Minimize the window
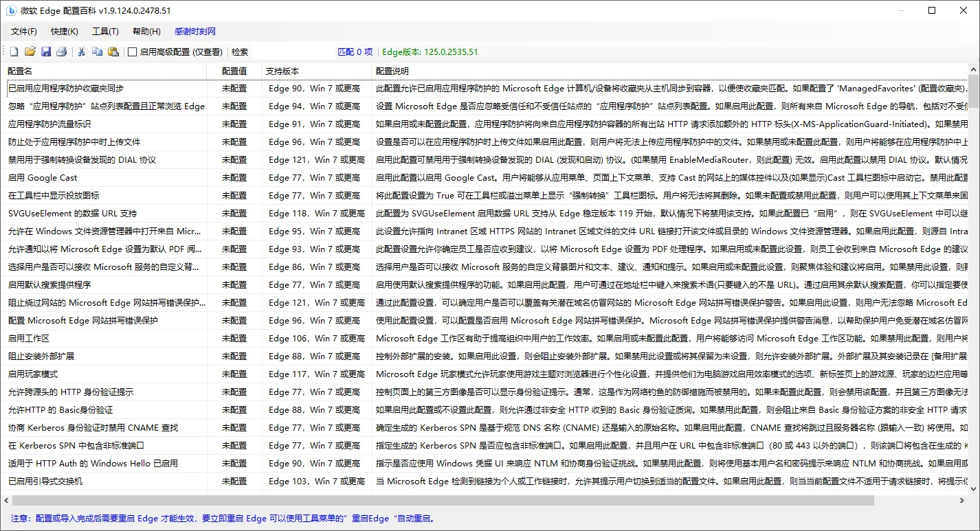Screen dimensions: 980x531 tap(900, 10)
